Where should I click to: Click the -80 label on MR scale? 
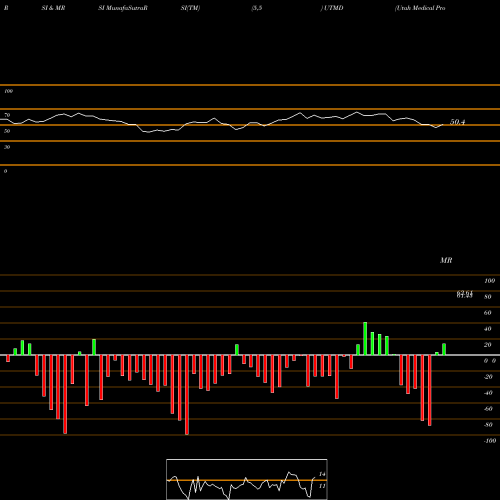pos(488,425)
